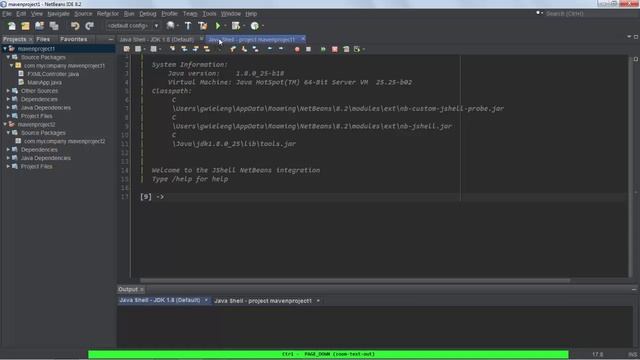
Task: Open the Refactor menu
Action: coord(108,13)
